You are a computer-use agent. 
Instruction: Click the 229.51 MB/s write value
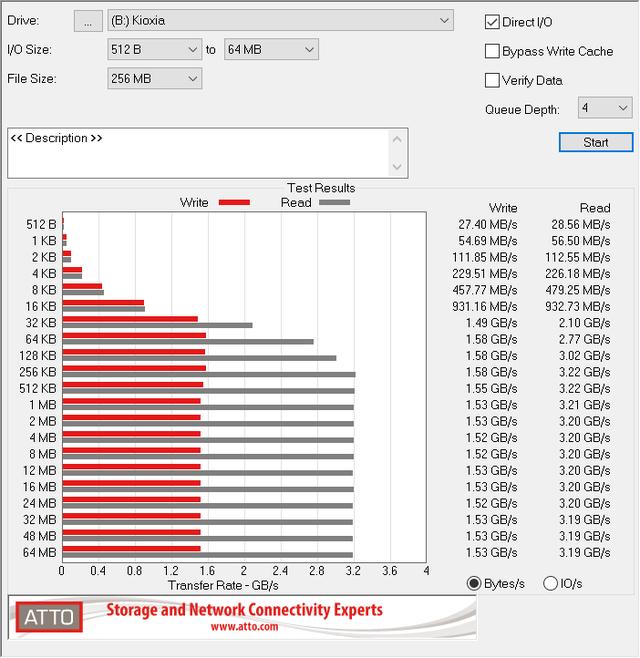point(484,274)
